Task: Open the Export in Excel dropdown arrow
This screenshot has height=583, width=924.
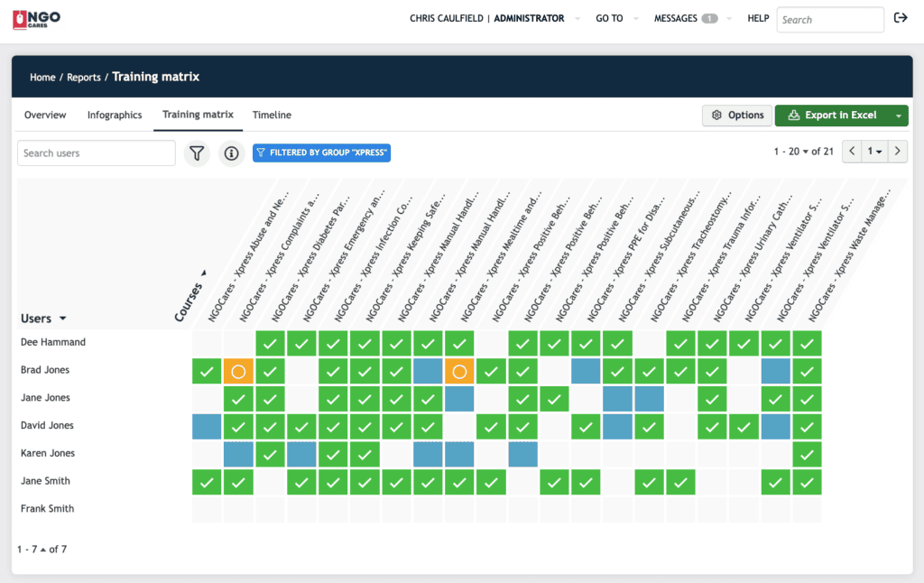Action: (x=899, y=116)
